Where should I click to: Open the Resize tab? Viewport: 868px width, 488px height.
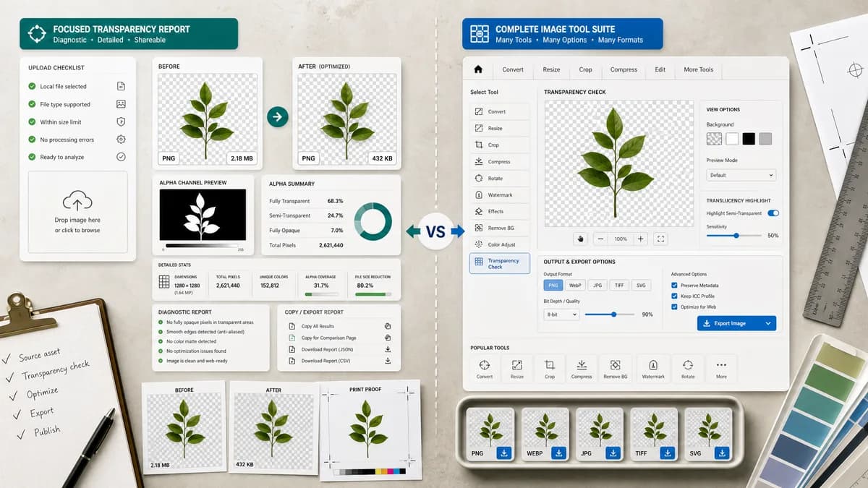(551, 69)
